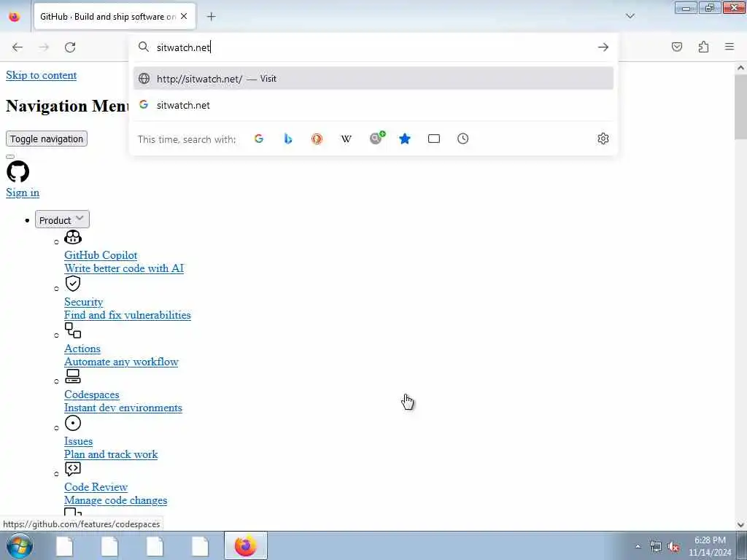This screenshot has width=747, height=560.
Task: Search this time with Bing
Action: point(287,139)
